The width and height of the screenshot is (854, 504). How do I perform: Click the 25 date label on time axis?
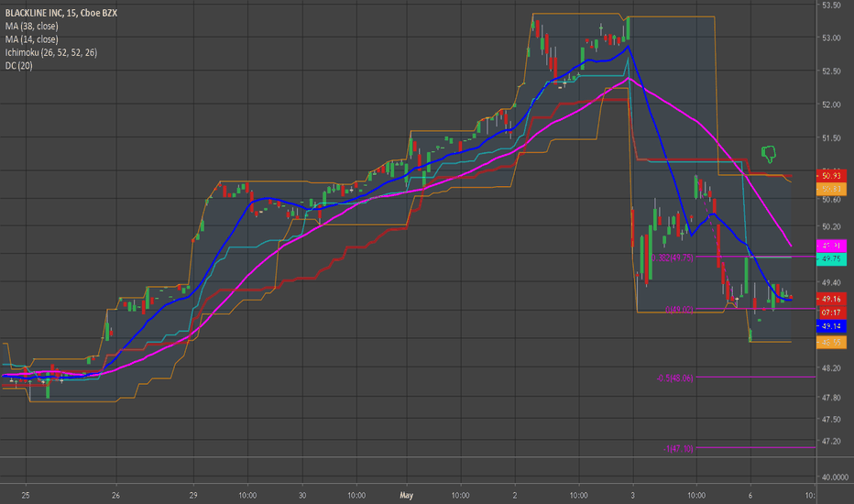click(26, 495)
